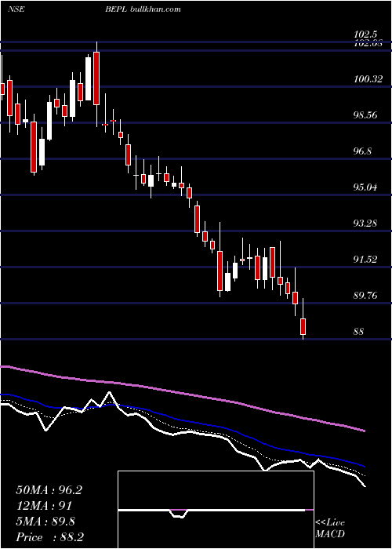Image resolution: width=392 pixels, height=549 pixels.
Task: Click the 98.56 price level label
Action: tap(365, 115)
